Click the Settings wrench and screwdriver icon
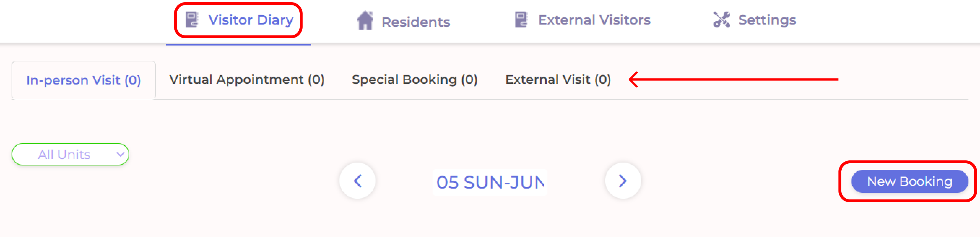Viewport: 980px width, 237px height. point(722,20)
